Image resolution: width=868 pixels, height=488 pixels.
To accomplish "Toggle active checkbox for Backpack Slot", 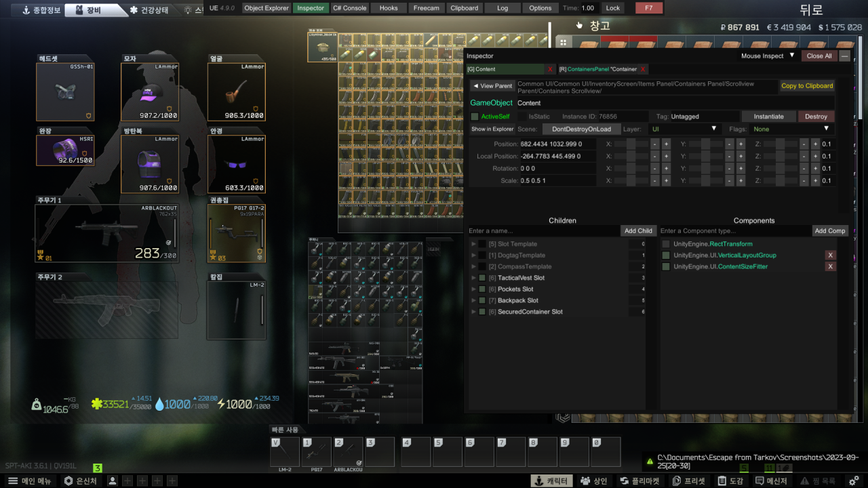I will 482,300.
